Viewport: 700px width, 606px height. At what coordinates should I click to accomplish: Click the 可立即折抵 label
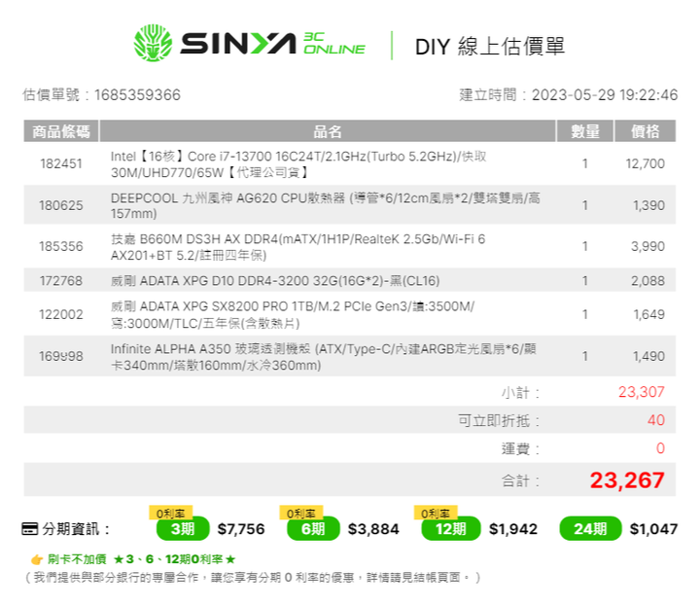(x=499, y=420)
